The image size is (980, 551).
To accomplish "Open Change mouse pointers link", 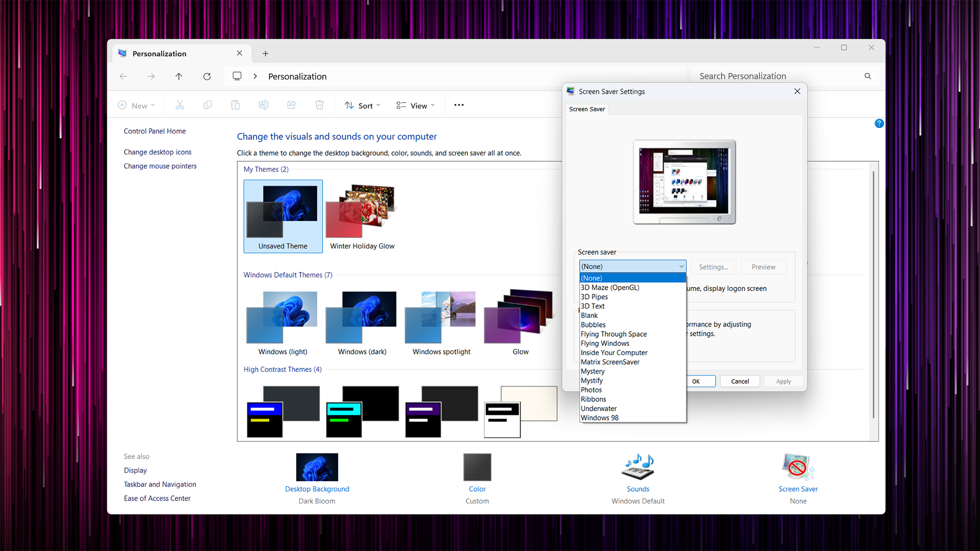I will (160, 166).
